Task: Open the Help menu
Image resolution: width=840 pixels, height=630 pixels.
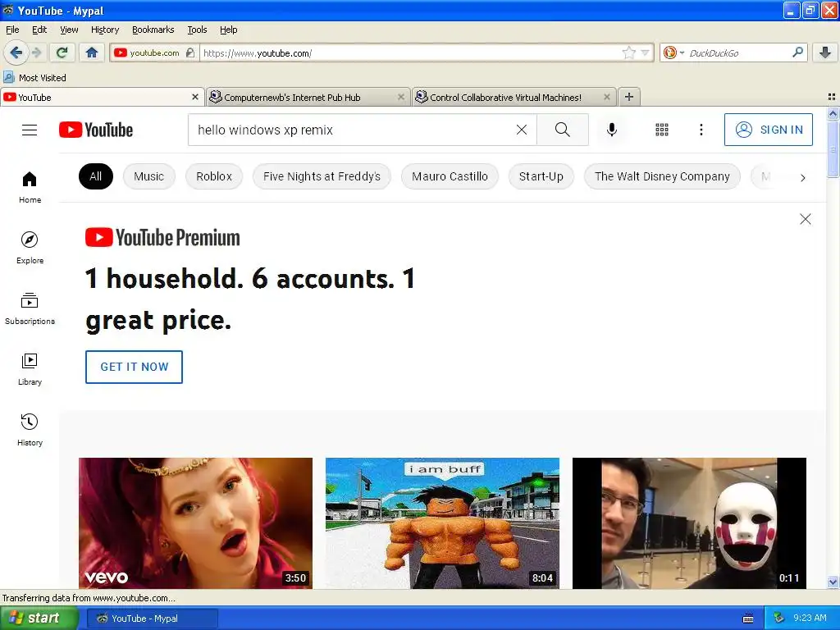Action: tap(228, 30)
